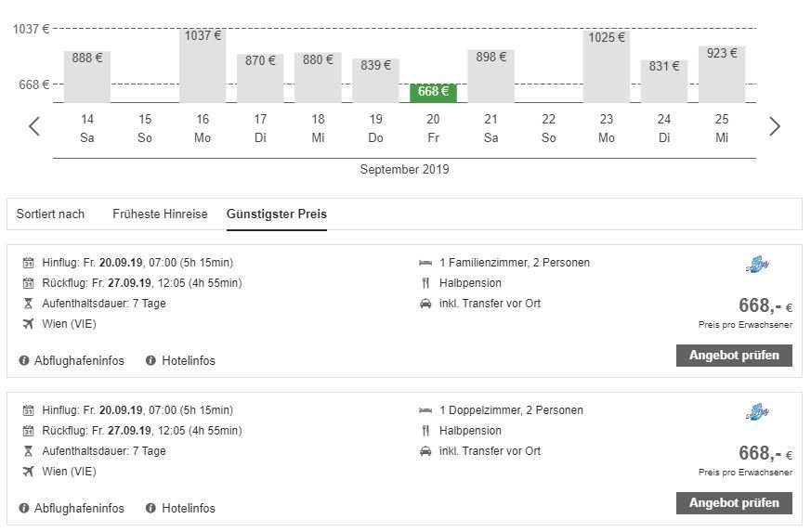This screenshot has height=532, width=811.
Task: Check the first offer with Angebot prüfen
Action: tap(734, 356)
